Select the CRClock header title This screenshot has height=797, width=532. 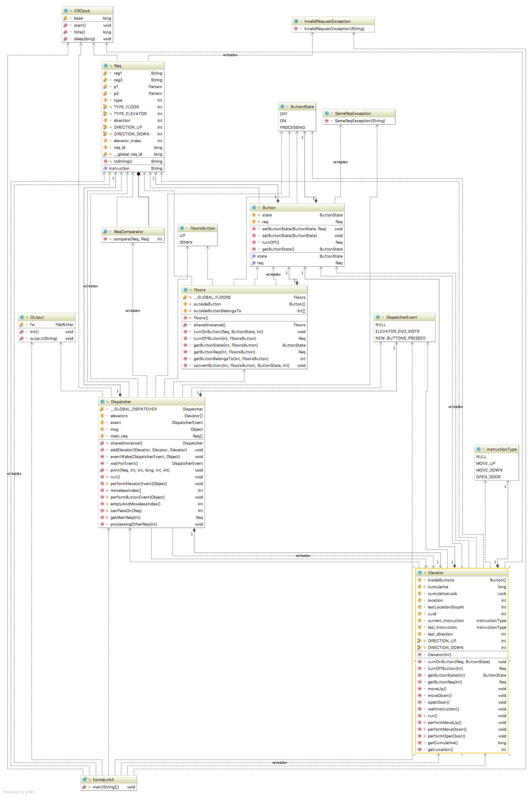[82, 11]
